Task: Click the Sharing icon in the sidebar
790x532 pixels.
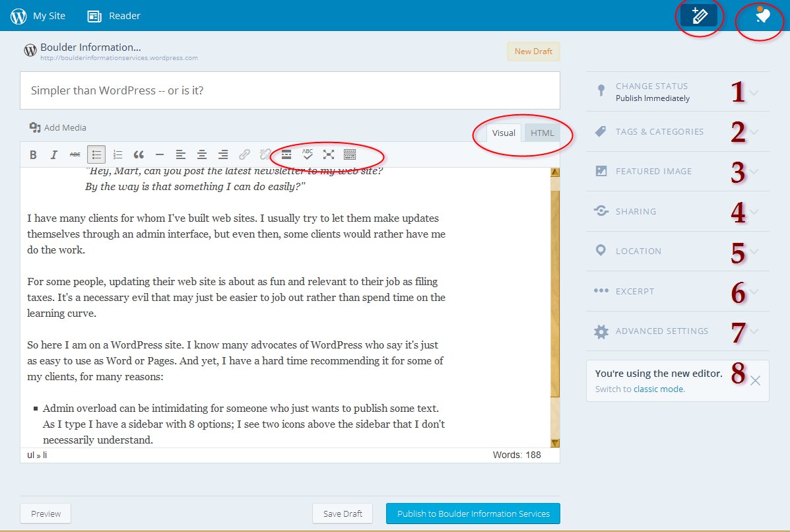Action: [x=601, y=211]
